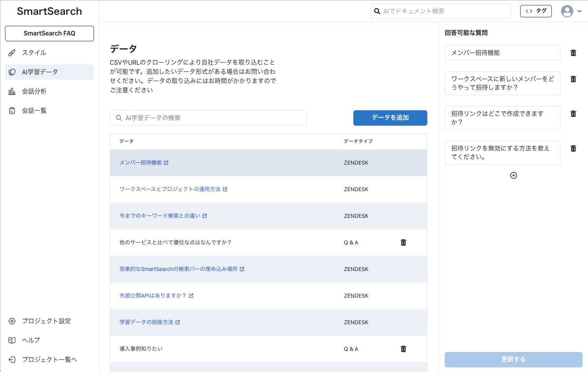
Task: Focus the AI学習データの検索 field
Action: 208,118
